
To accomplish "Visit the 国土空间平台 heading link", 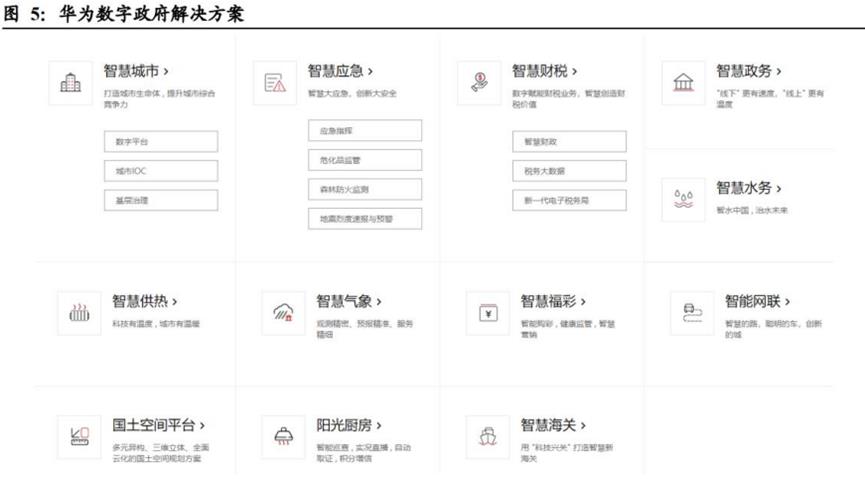I will click(x=159, y=425).
